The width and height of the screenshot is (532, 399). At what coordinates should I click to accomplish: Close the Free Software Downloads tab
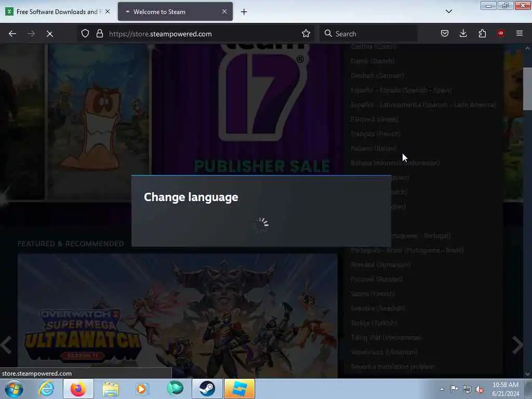108,11
